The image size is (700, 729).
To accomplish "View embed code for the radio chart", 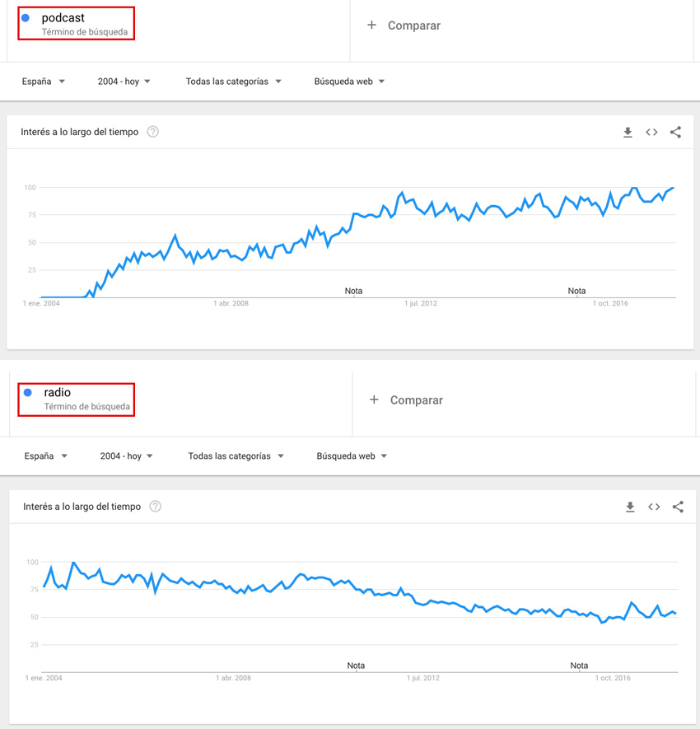I will click(x=654, y=506).
